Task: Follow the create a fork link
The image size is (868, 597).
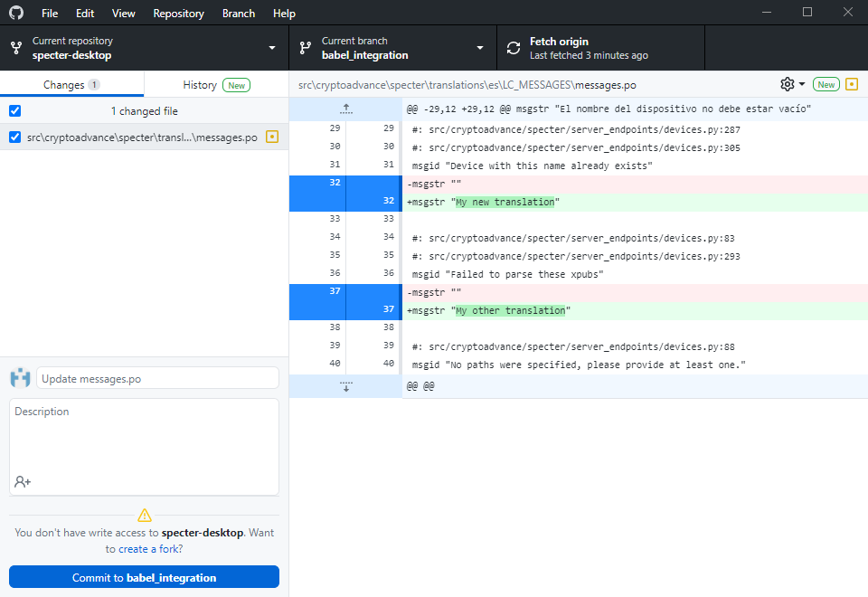Action: tap(147, 549)
